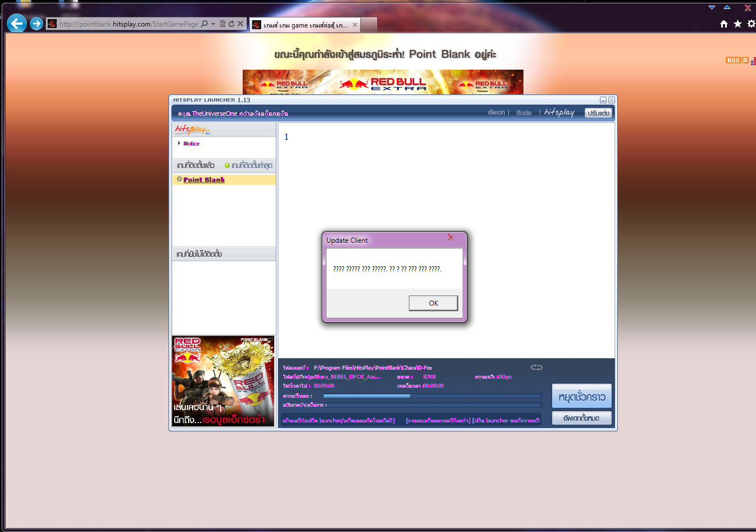
Task: Click the small blue up arrow at top right
Action: (x=727, y=7)
